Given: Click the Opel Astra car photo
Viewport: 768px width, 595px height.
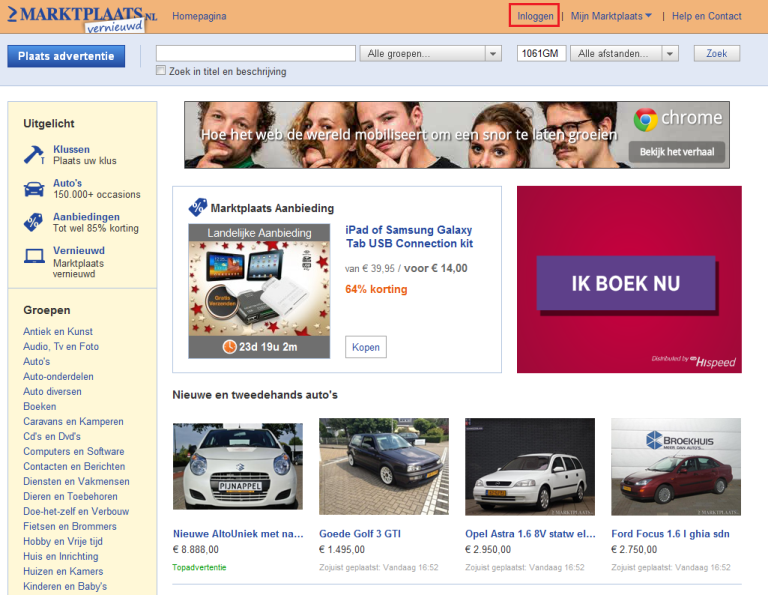Looking at the screenshot, I should [530, 466].
